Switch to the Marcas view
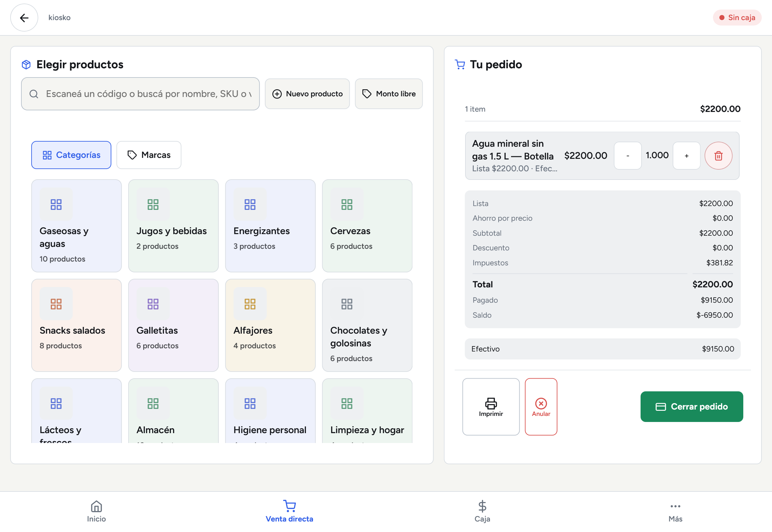The width and height of the screenshot is (772, 532). point(149,155)
